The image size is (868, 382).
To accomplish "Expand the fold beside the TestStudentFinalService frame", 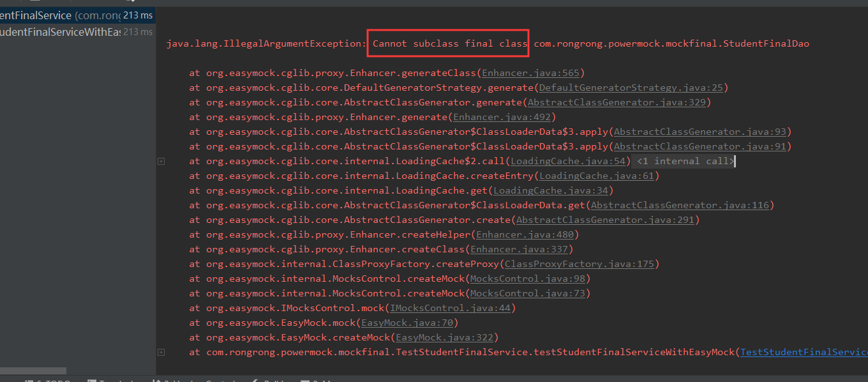I will tap(161, 353).
